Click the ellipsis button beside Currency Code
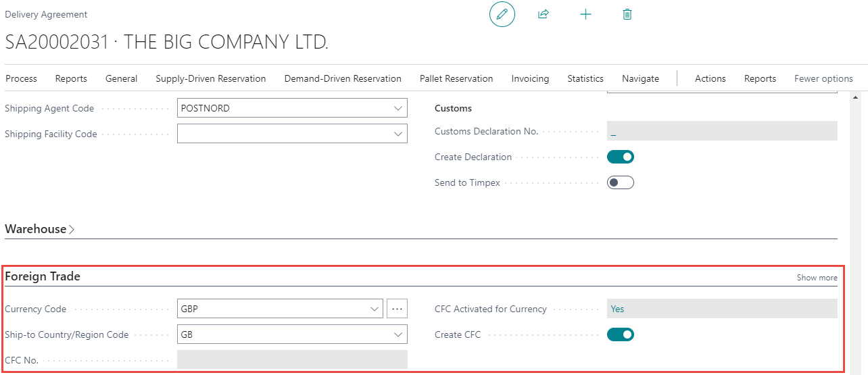 point(397,309)
